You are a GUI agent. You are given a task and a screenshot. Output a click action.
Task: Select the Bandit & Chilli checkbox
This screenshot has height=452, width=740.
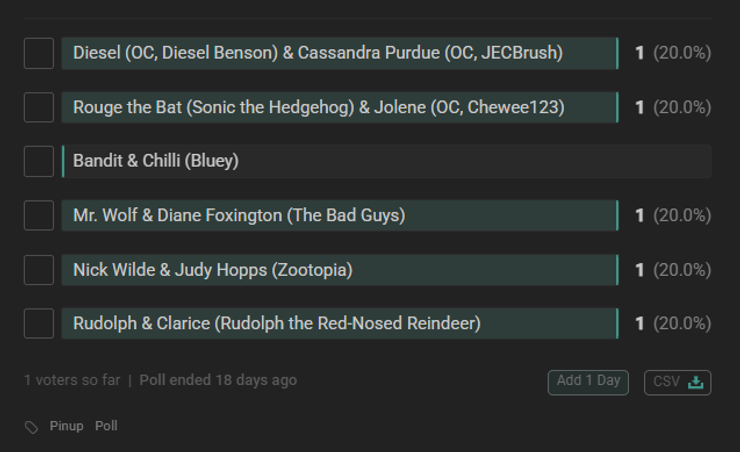[39, 161]
